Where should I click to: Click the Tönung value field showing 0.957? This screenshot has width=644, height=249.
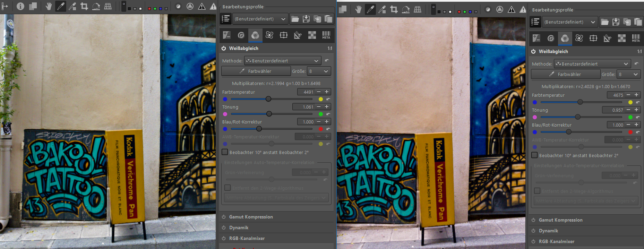(x=613, y=110)
